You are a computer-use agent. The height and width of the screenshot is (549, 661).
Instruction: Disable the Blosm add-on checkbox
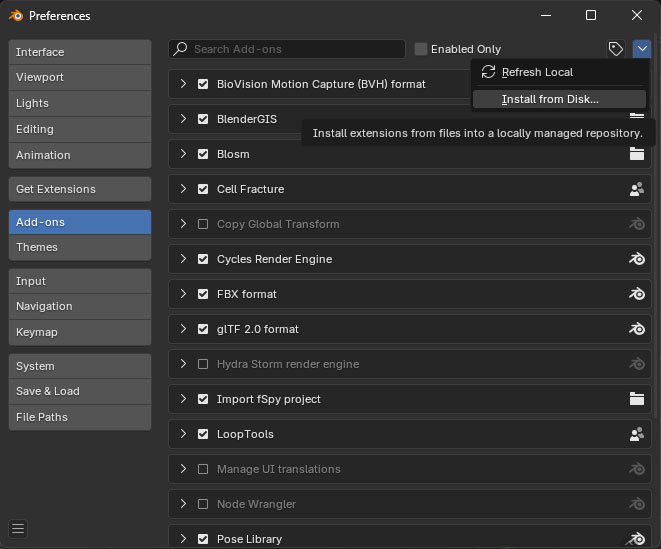[x=203, y=154]
